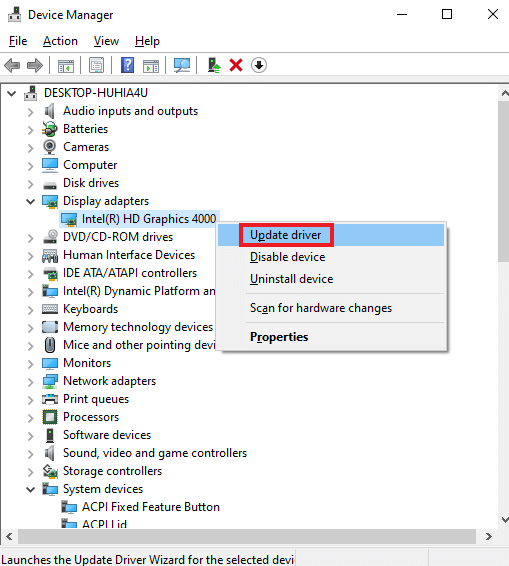Select Scan for hardware changes option
Viewport: 509px width, 566px height.
point(331,308)
